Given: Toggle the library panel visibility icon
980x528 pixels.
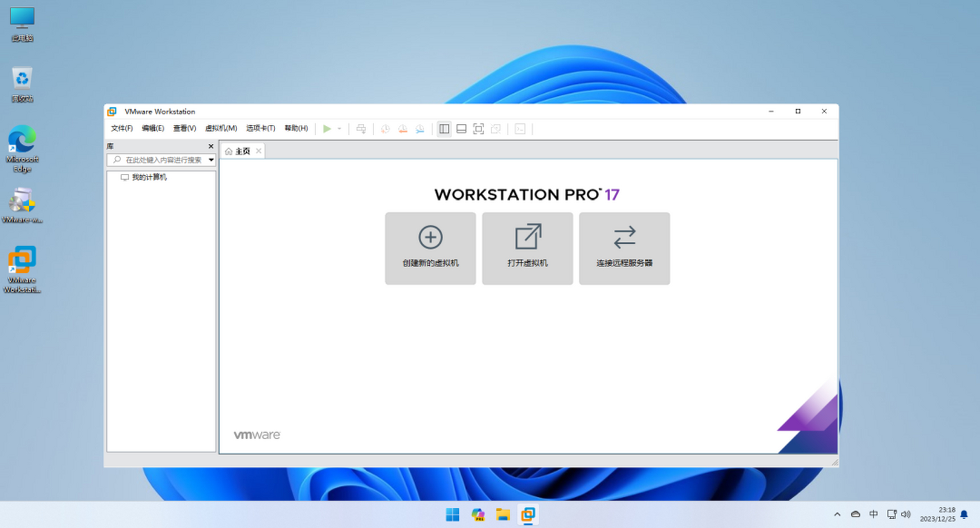Looking at the screenshot, I should tap(444, 129).
